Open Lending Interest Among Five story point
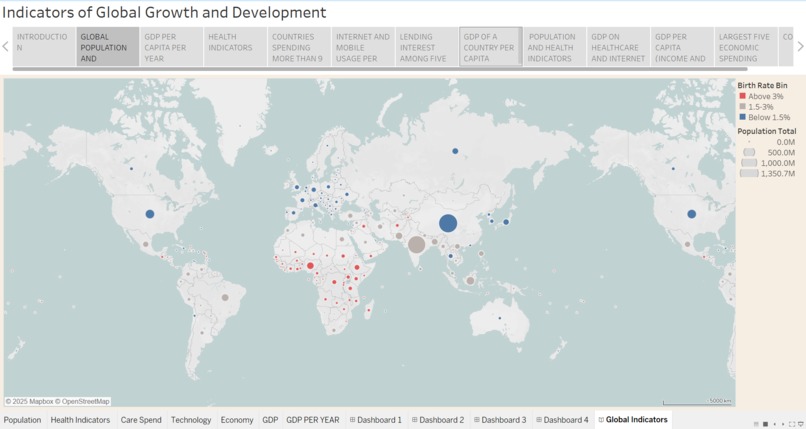Screen dimensions: 806x429 click(x=427, y=47)
